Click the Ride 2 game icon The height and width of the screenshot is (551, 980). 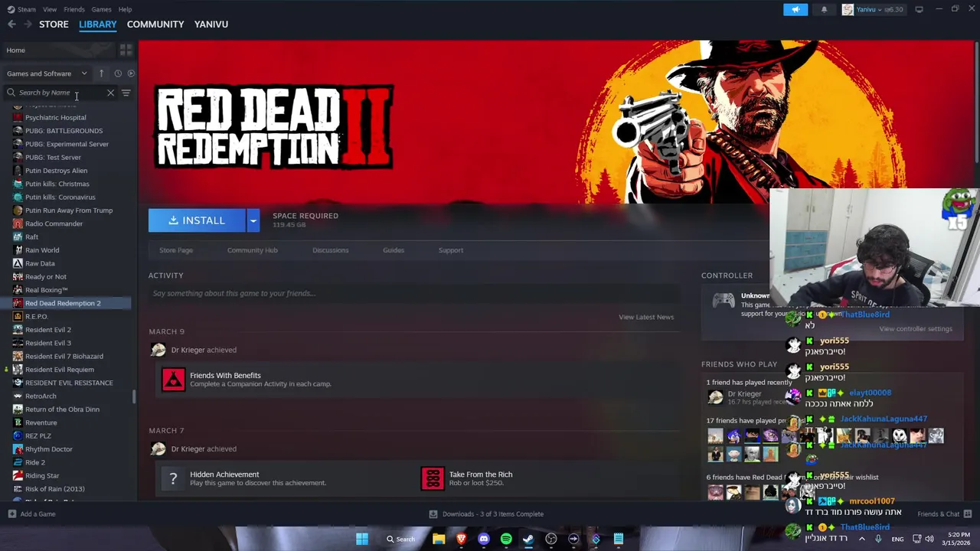coord(18,462)
